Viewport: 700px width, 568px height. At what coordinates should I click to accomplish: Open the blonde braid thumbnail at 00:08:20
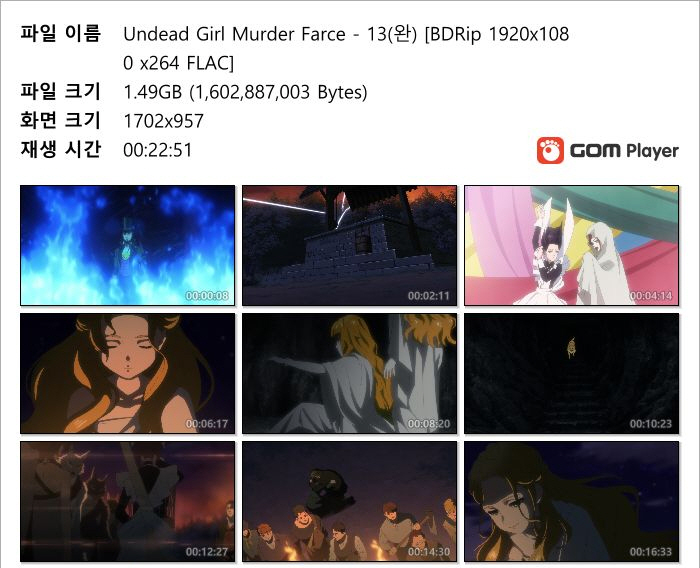349,373
